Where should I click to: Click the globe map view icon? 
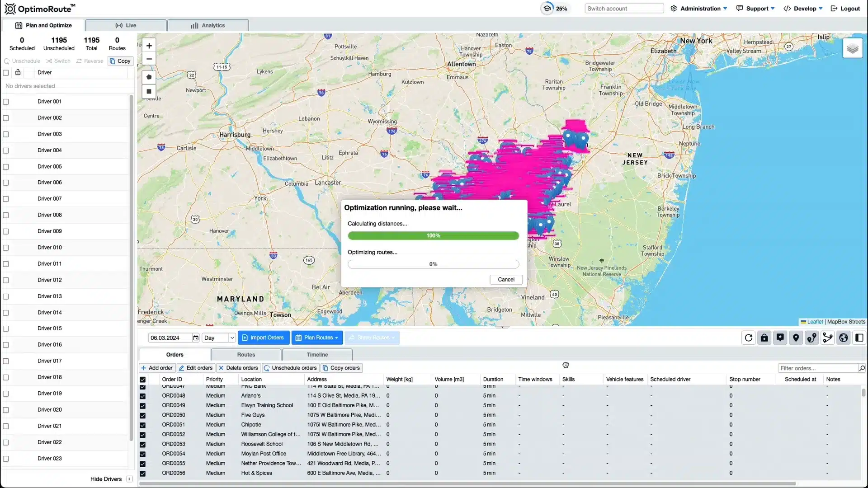click(843, 338)
